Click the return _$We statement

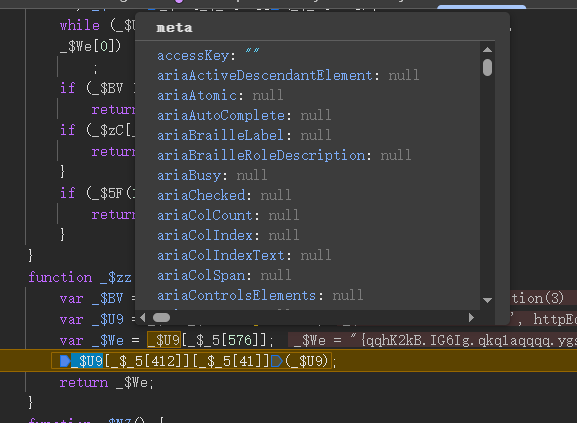(x=106, y=383)
